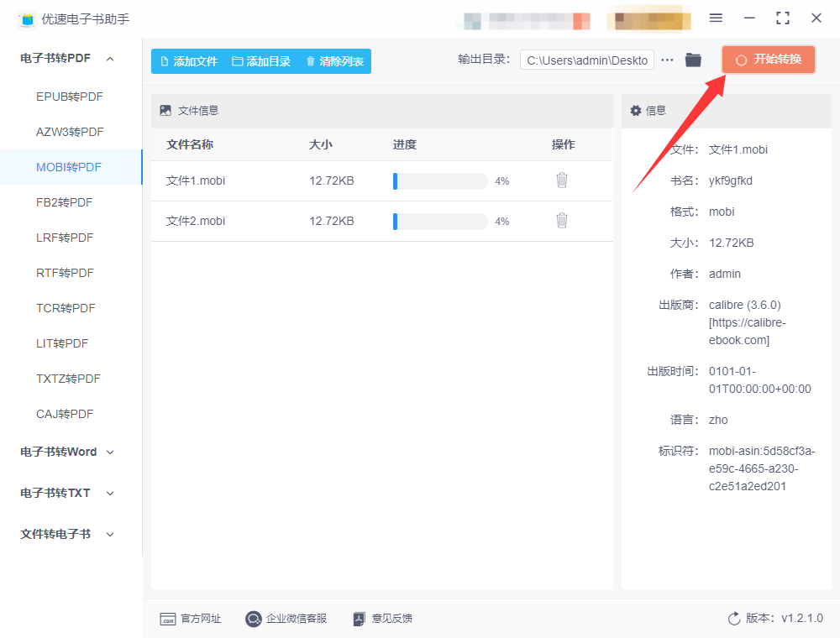
Task: Click the 操作 column header
Action: [563, 144]
